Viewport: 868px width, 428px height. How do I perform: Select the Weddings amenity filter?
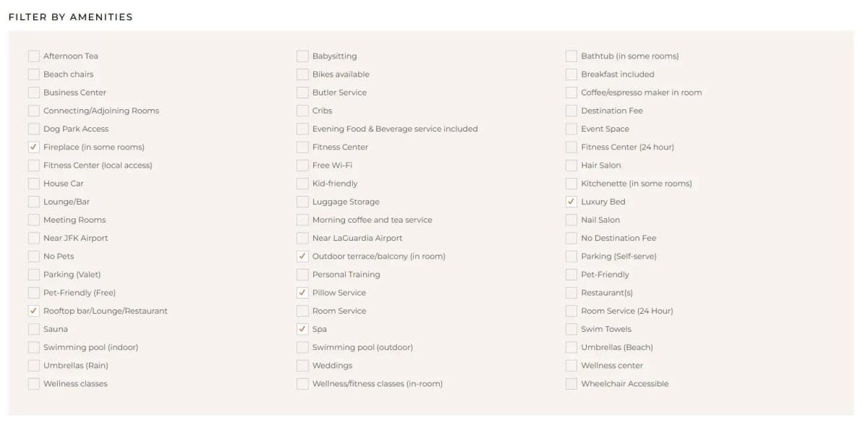(302, 365)
